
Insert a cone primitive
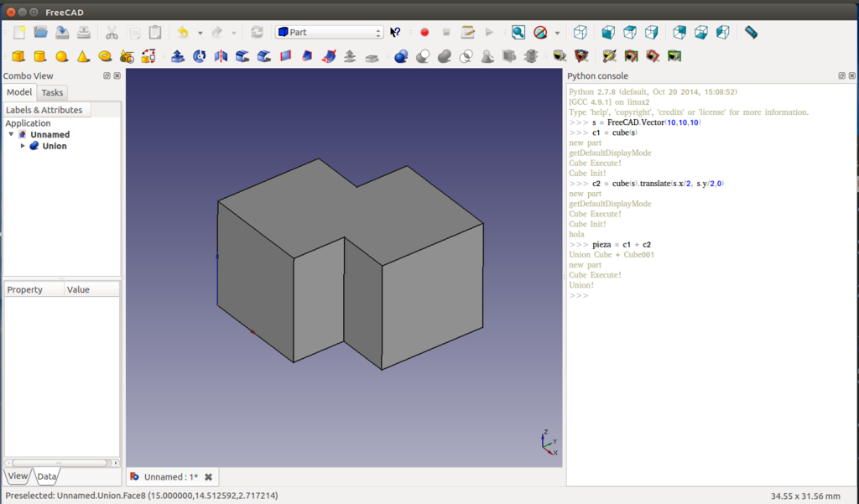(x=83, y=57)
